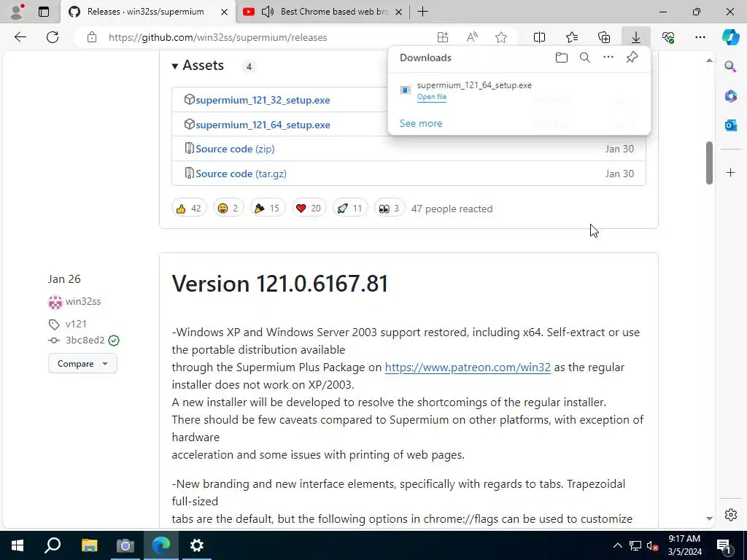Download Source code (zip)
Viewport: 747px width, 560px height.
tap(235, 149)
